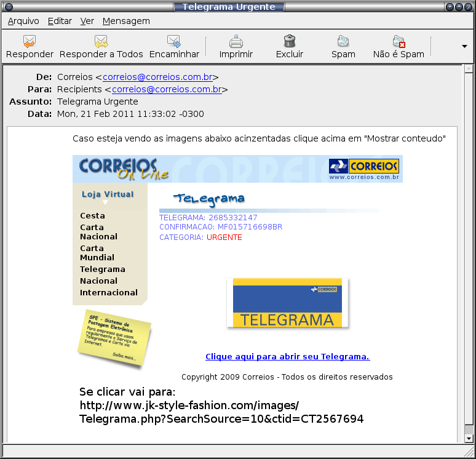Mark message as Não é Spam

[x=399, y=47]
